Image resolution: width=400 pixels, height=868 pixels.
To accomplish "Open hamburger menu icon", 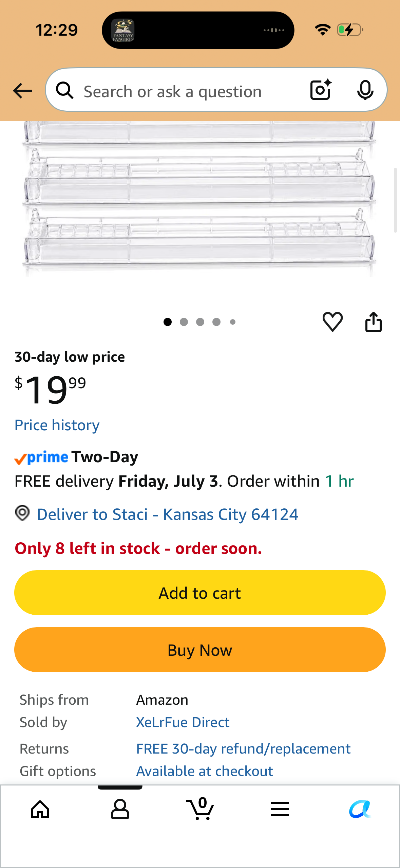I will click(x=280, y=809).
